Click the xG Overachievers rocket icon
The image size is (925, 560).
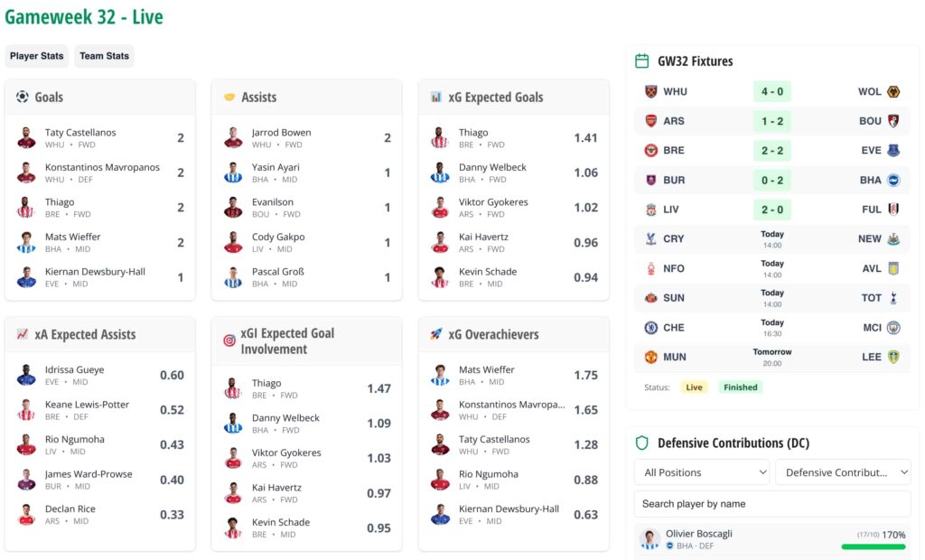[436, 334]
